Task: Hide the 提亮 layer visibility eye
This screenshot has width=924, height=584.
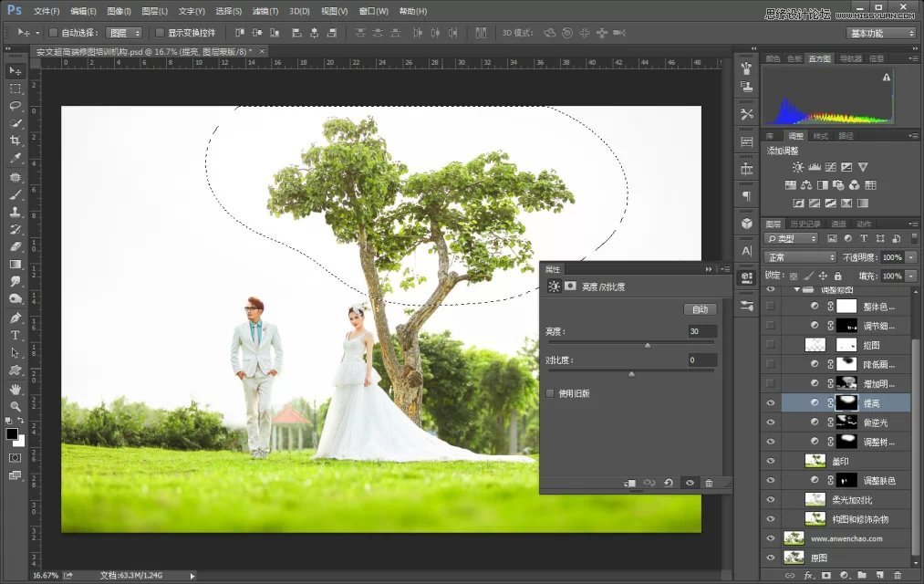Action: point(771,401)
